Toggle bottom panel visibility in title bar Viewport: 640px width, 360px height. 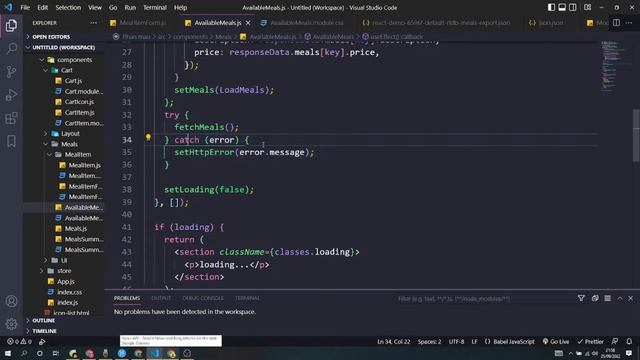pos(562,7)
